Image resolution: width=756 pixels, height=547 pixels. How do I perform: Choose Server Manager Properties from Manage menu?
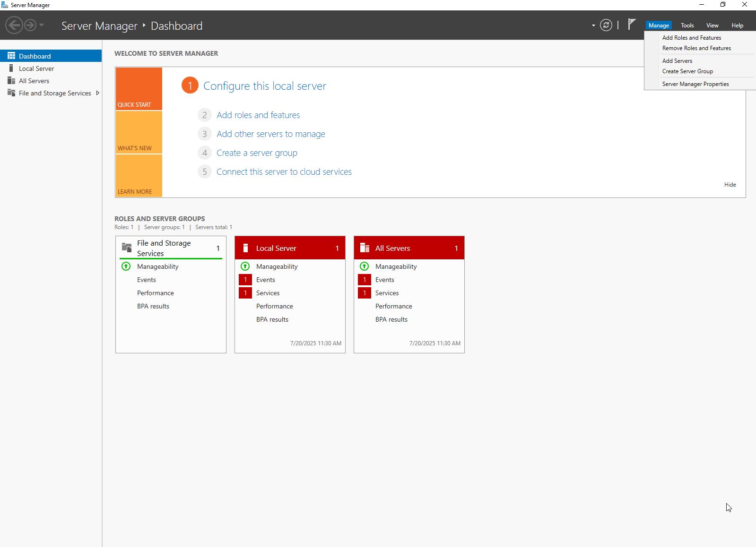(695, 84)
